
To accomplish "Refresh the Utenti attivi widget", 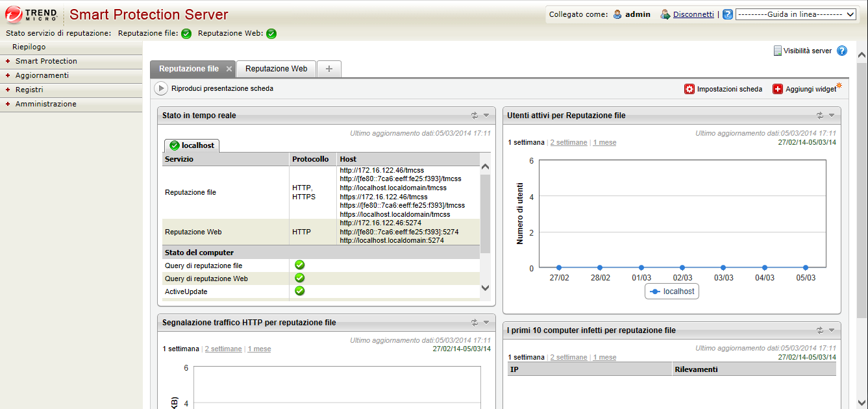I will 820,116.
